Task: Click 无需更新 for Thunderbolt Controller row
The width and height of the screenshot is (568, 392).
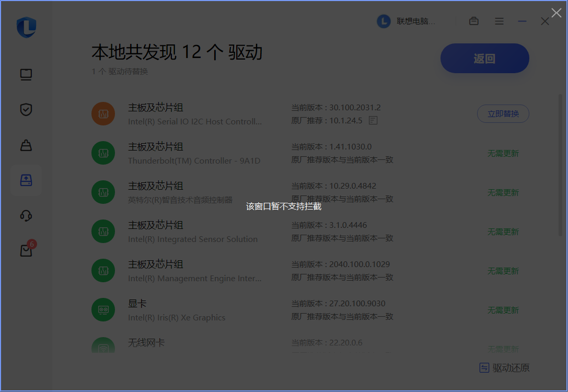Action: point(503,153)
